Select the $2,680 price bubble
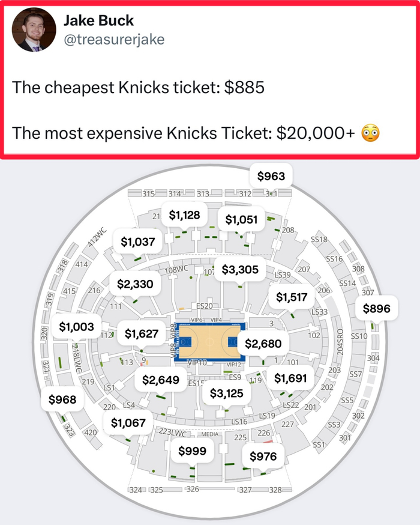420x525 pixels. (264, 343)
